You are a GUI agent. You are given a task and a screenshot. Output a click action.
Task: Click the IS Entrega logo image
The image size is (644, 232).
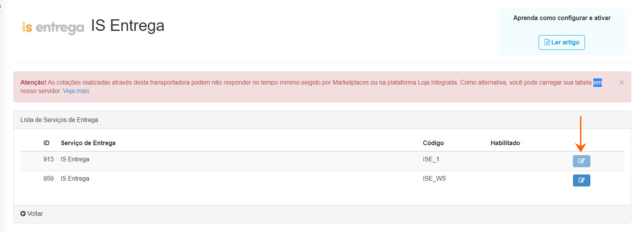point(53,27)
